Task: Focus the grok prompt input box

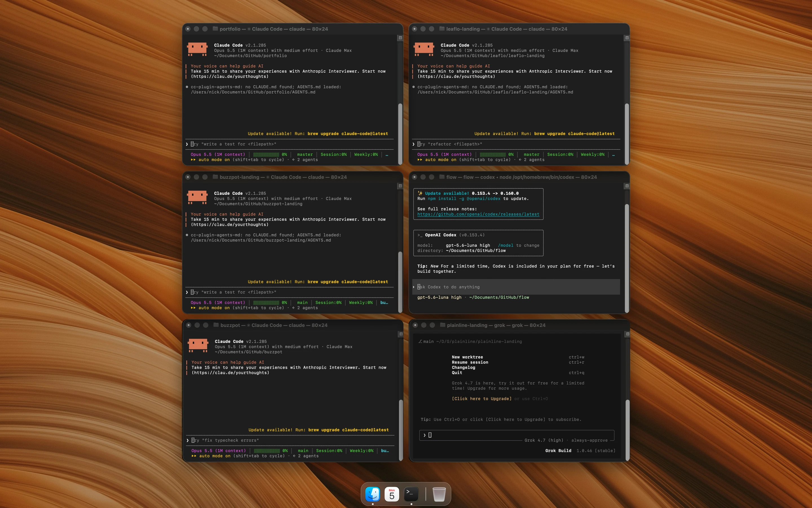Action: 517,435
